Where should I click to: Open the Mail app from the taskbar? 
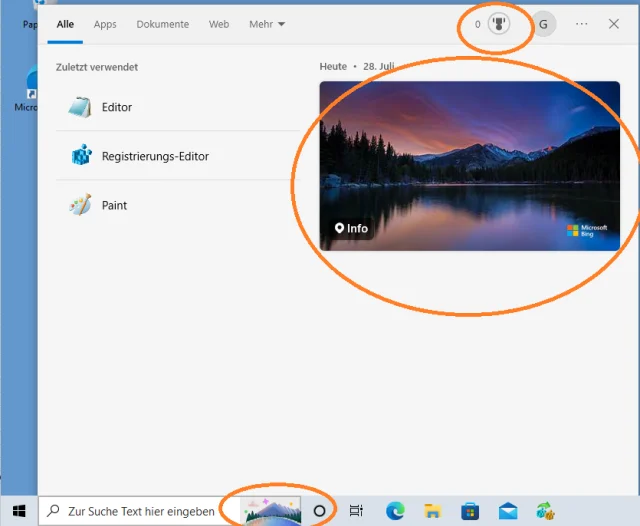click(x=508, y=510)
